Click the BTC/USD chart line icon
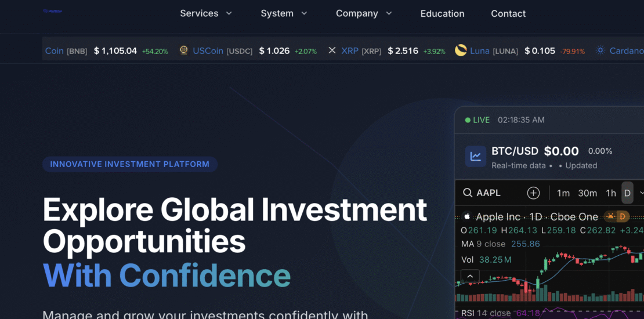 (476, 157)
